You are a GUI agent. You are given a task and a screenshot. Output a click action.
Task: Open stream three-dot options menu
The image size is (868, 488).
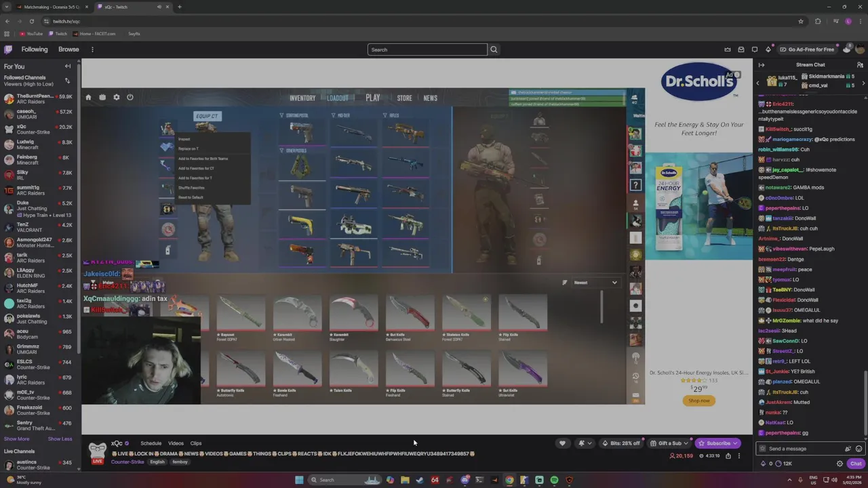tap(739, 455)
